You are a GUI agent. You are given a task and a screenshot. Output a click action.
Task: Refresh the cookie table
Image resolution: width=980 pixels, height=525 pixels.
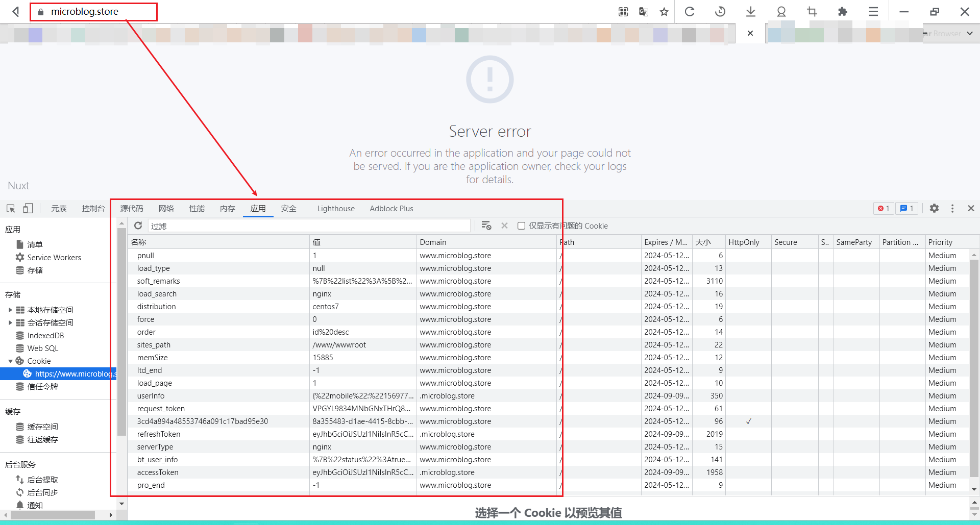point(138,226)
